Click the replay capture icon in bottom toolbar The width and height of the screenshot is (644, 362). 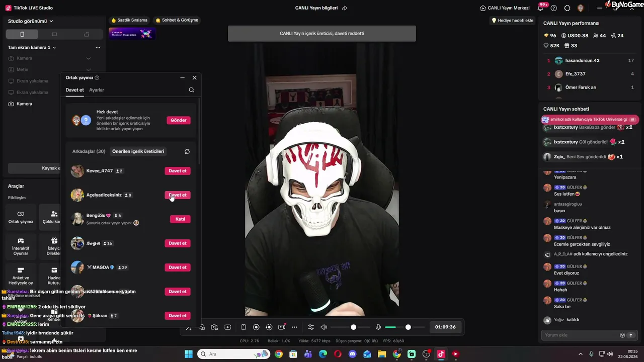coord(269,327)
